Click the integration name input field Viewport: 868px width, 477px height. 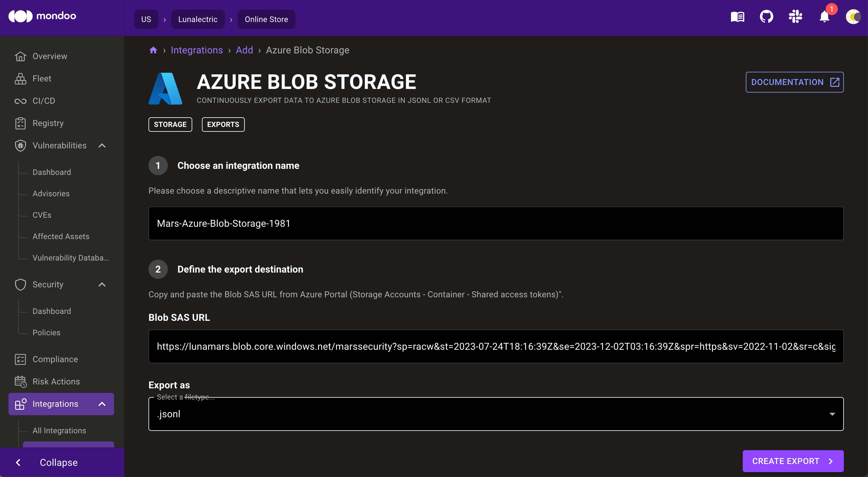pyautogui.click(x=496, y=223)
